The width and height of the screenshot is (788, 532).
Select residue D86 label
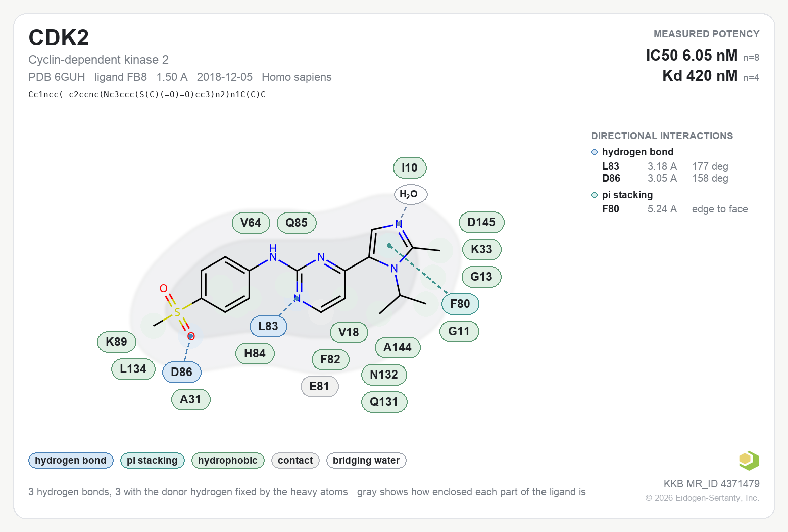point(182,372)
